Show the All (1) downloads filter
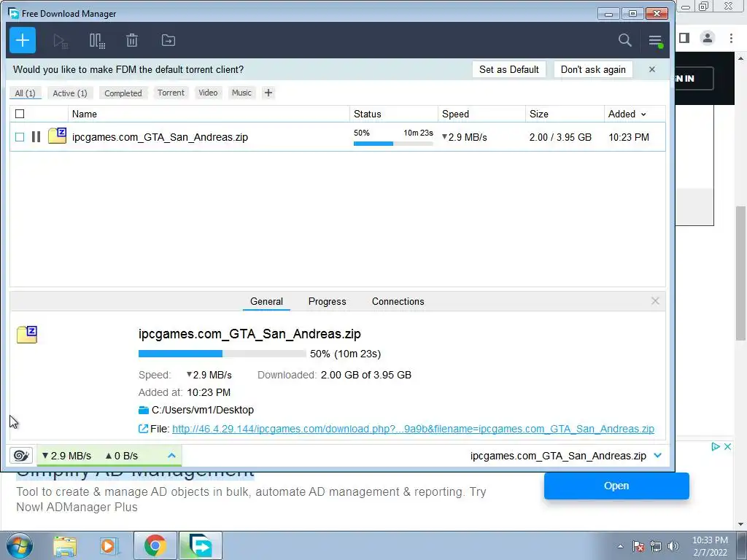This screenshot has width=747, height=560. pos(26,93)
